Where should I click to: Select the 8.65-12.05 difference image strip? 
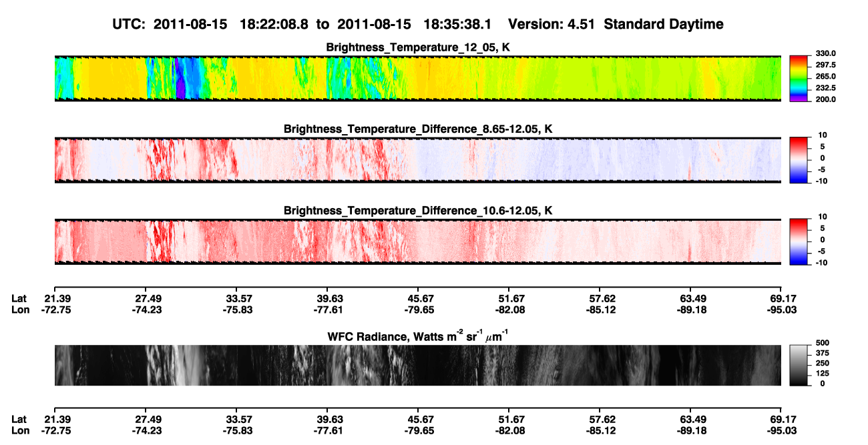[x=417, y=159]
